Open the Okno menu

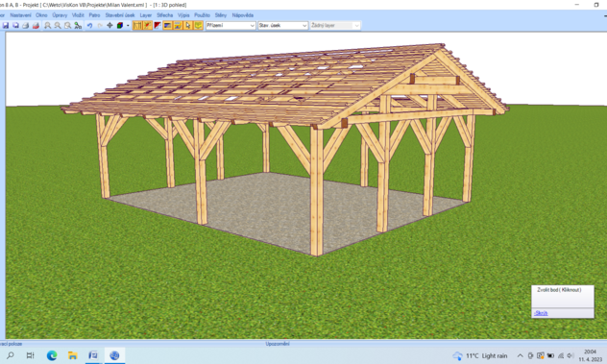coord(41,15)
